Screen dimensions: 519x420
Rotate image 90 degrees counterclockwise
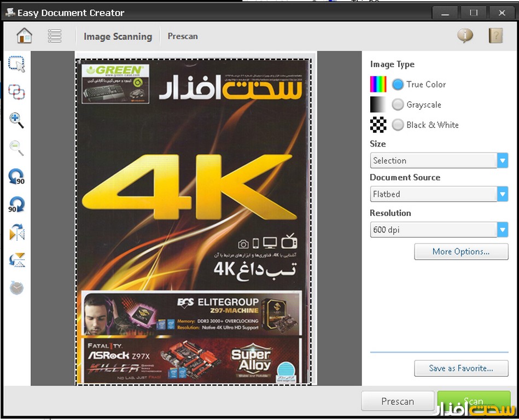tap(16, 177)
